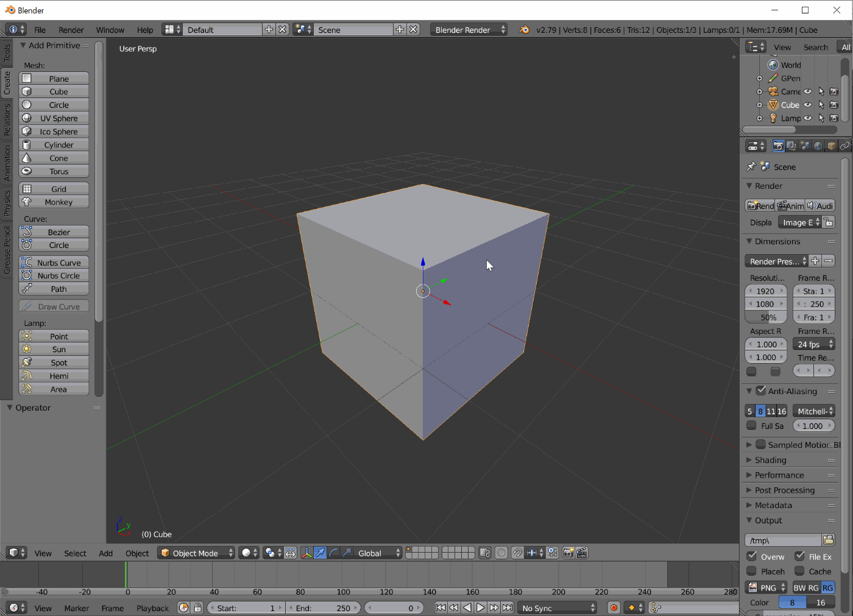Click the OpenGL render image icon
This screenshot has width=853, height=616.
(x=568, y=553)
